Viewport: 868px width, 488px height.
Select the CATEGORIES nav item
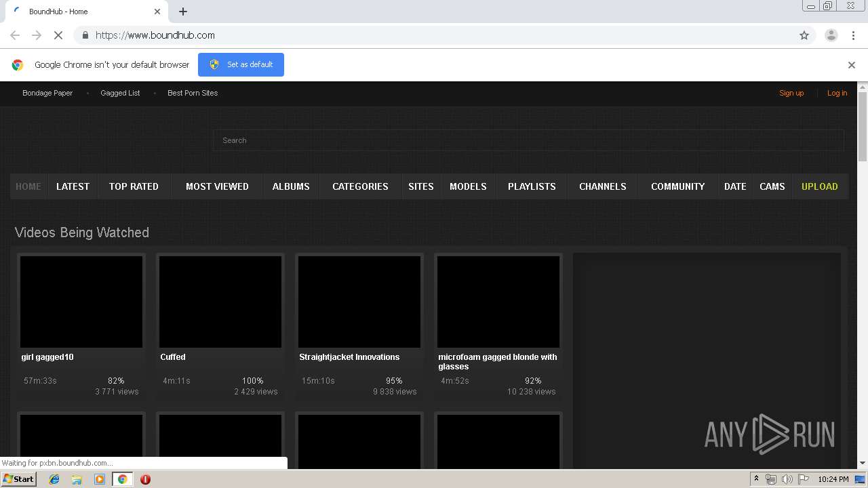[x=360, y=186]
